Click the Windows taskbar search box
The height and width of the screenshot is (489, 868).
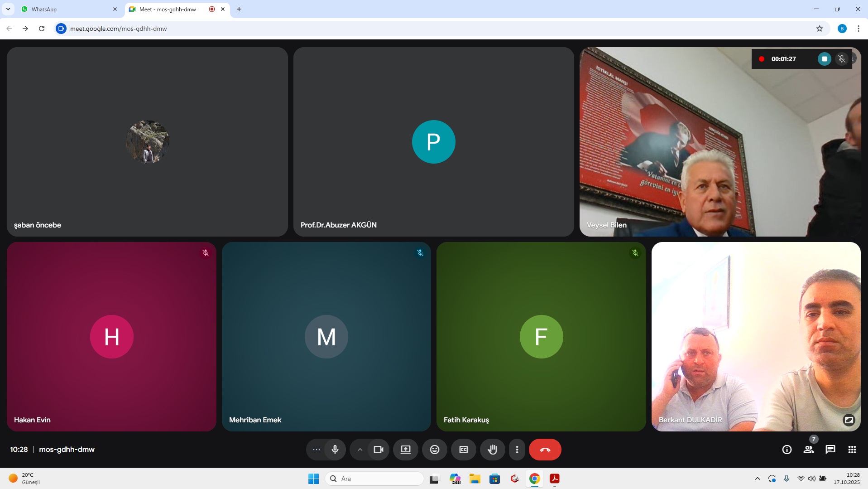[374, 479]
